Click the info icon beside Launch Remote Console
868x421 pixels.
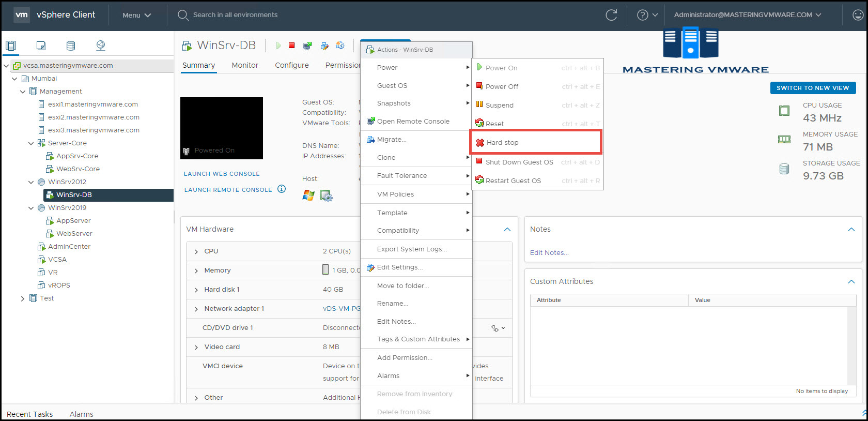282,189
